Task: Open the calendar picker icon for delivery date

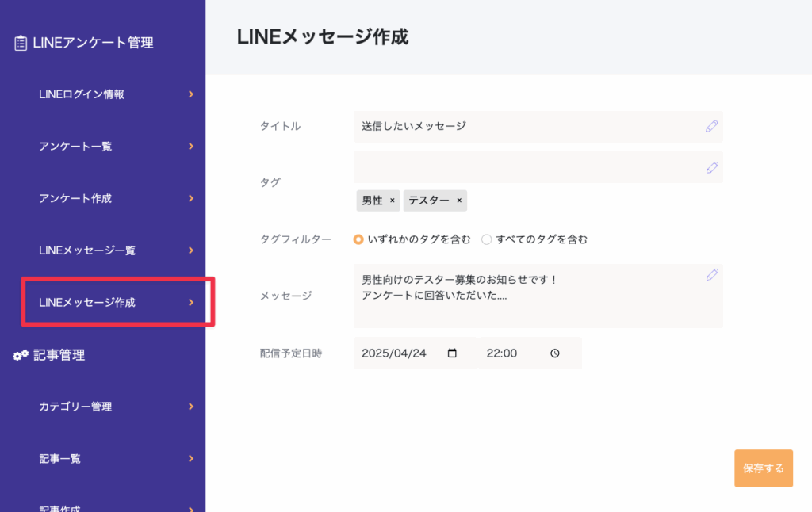Action: point(453,353)
